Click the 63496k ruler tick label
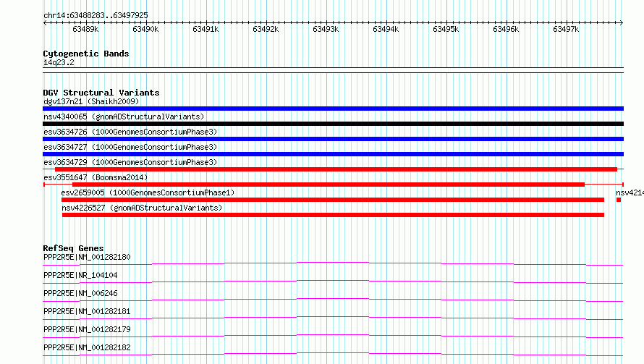 pyautogui.click(x=506, y=29)
